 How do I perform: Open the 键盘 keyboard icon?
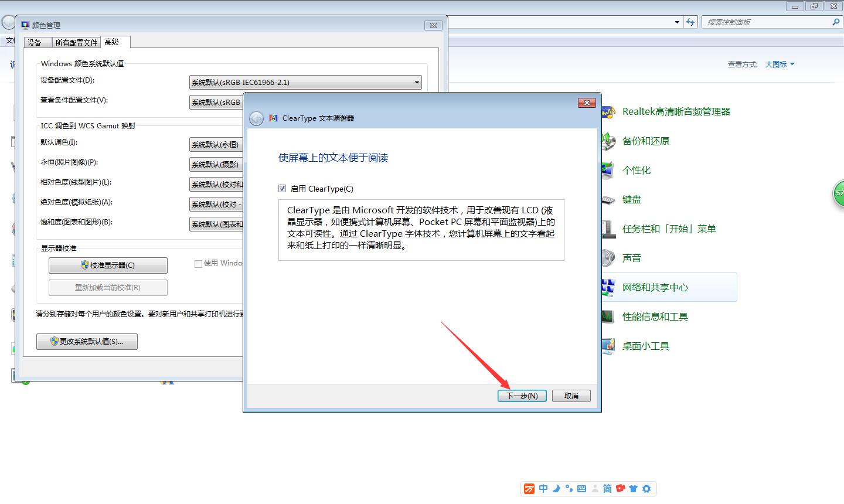click(x=608, y=199)
